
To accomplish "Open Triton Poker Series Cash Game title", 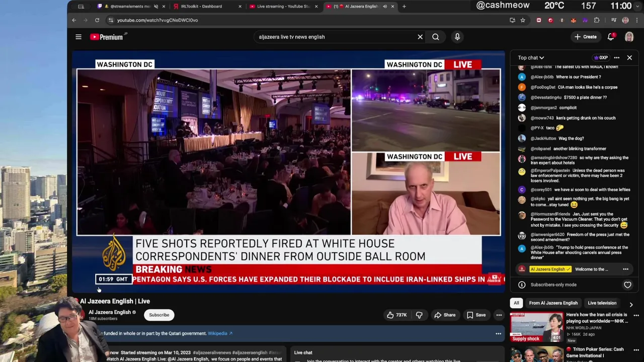I will [595, 352].
